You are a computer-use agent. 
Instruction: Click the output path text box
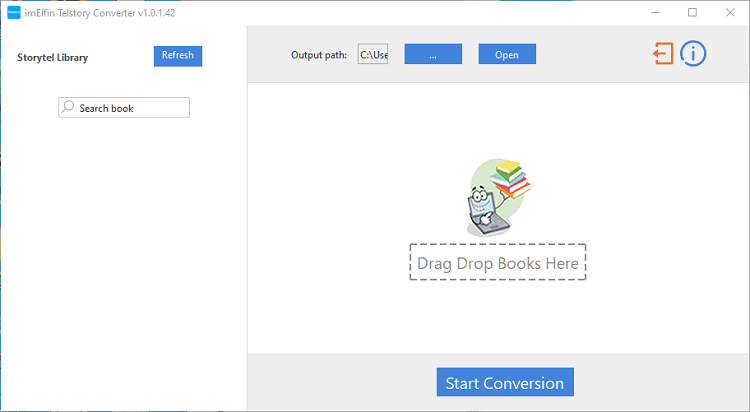pos(373,54)
